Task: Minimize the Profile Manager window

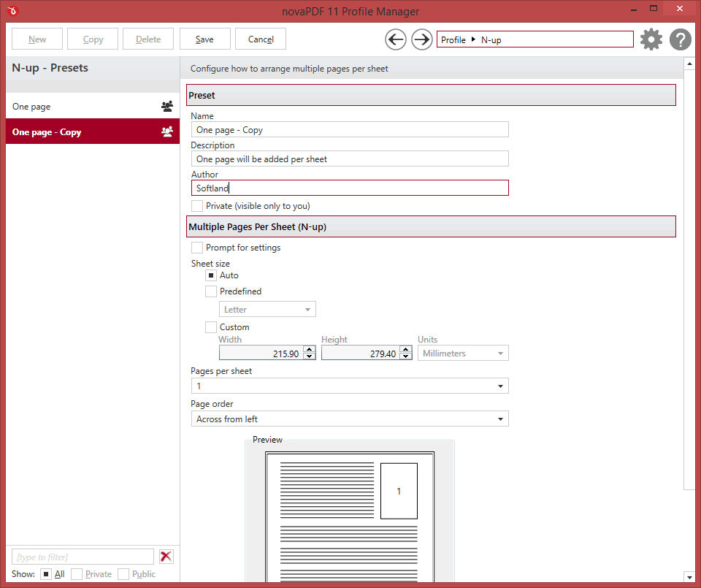Action: 634,9
